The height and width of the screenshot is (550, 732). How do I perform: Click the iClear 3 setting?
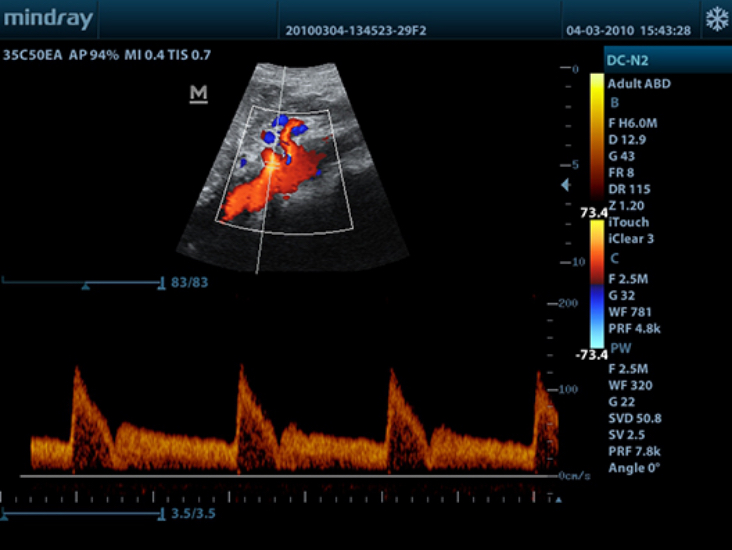(632, 239)
